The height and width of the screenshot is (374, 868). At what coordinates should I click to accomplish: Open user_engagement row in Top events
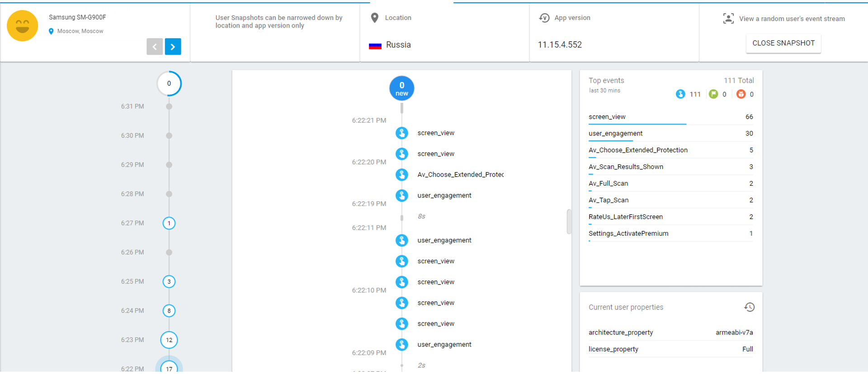[671, 134]
